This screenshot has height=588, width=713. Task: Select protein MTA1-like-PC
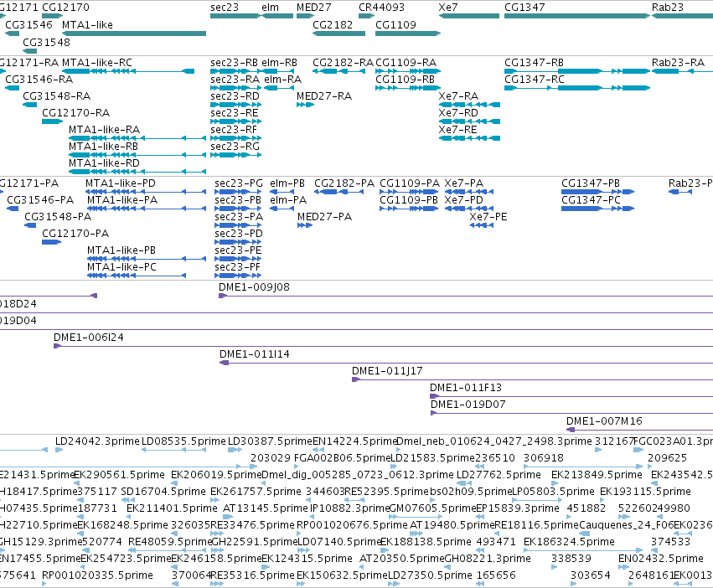point(137,276)
